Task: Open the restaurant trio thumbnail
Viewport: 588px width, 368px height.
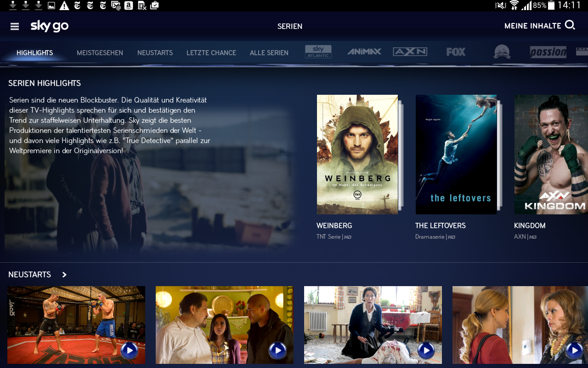Action: (225, 325)
